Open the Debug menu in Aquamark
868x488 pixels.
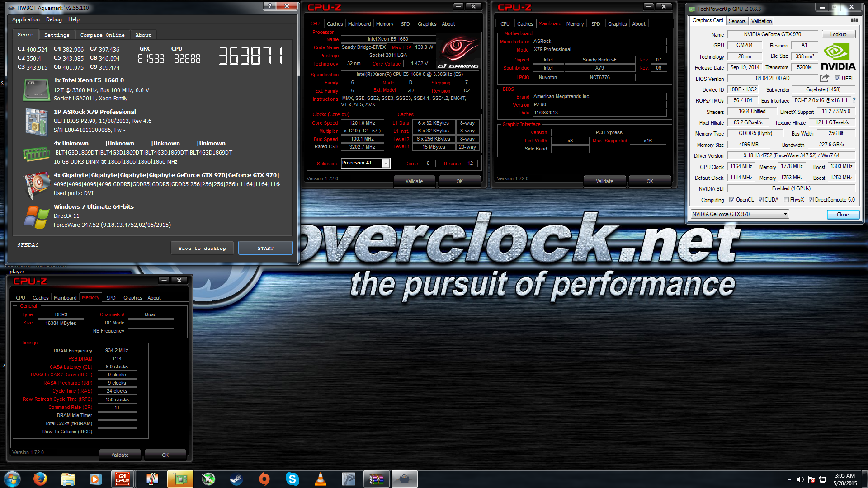click(54, 19)
